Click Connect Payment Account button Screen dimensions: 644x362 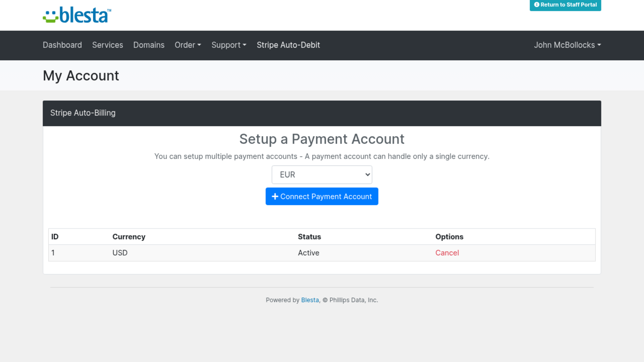coord(322,196)
